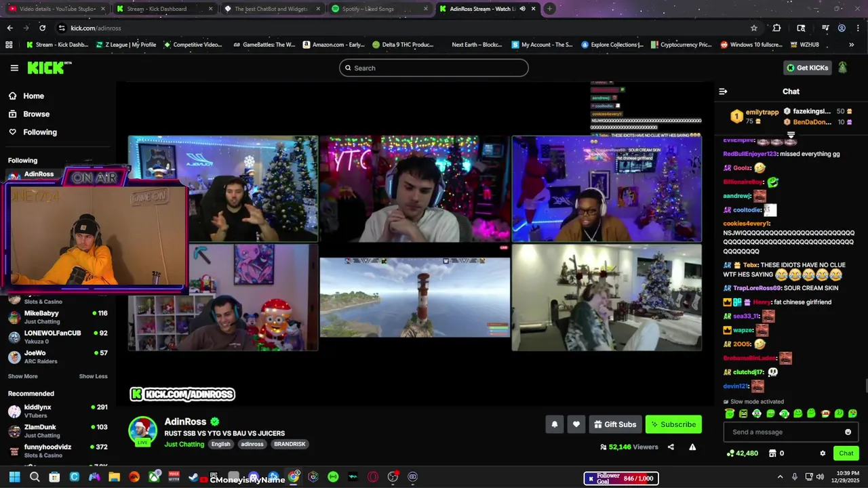Click the Kick search field
This screenshot has width=868, height=488.
[434, 68]
